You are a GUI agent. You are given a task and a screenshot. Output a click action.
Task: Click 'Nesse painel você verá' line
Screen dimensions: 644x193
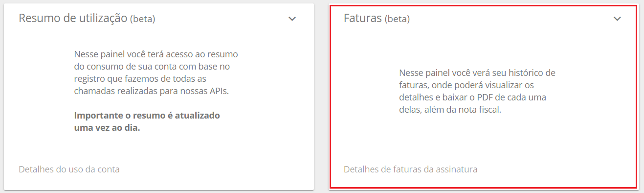point(477,73)
